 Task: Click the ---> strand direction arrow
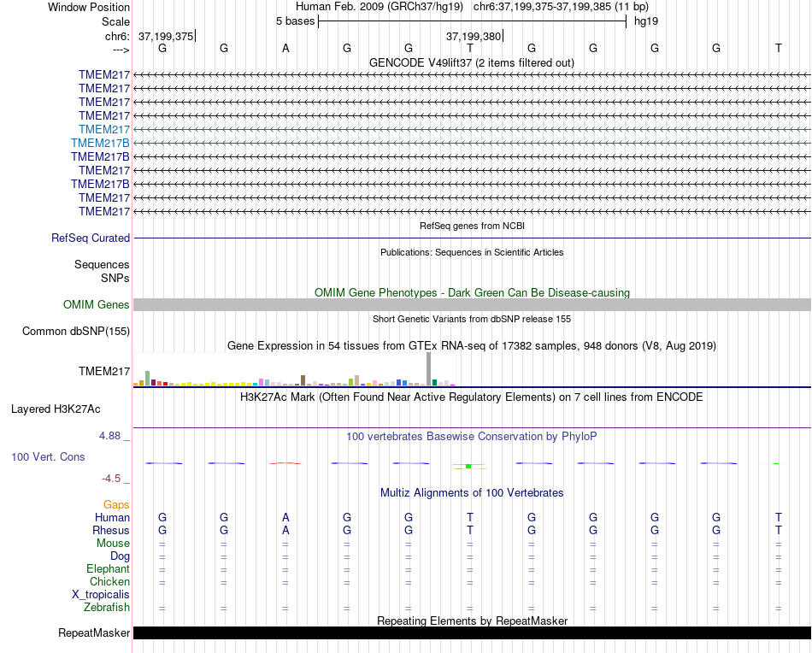click(121, 50)
